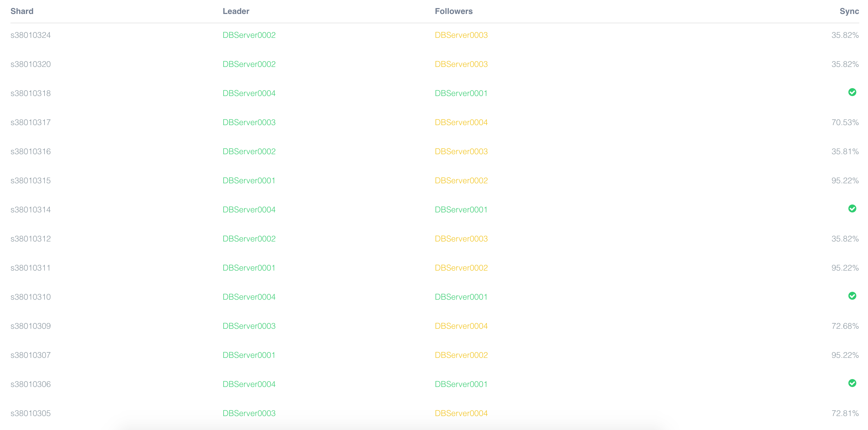Click the green check icon beside s38010310
This screenshot has width=868, height=430.
(x=853, y=296)
